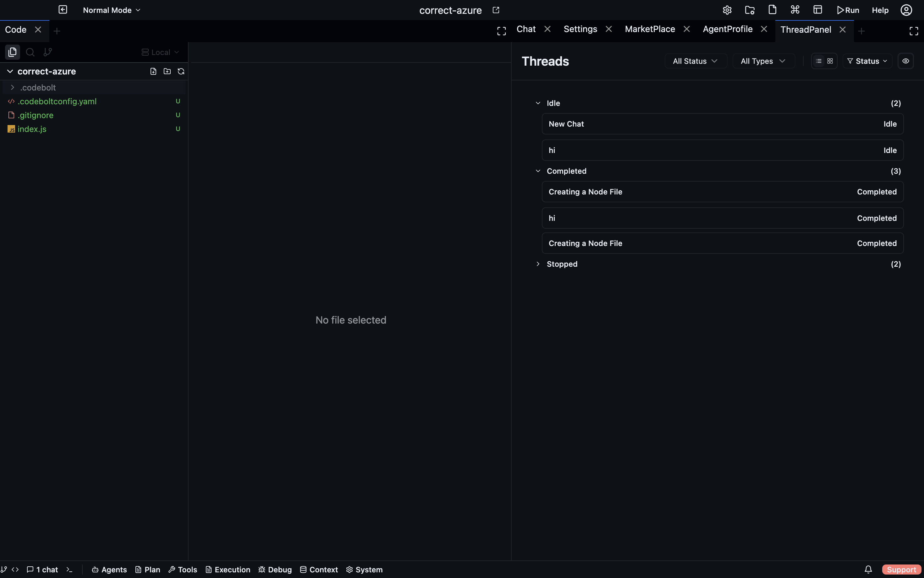Open the New Chat idle thread
The image size is (924, 578).
tap(722, 124)
